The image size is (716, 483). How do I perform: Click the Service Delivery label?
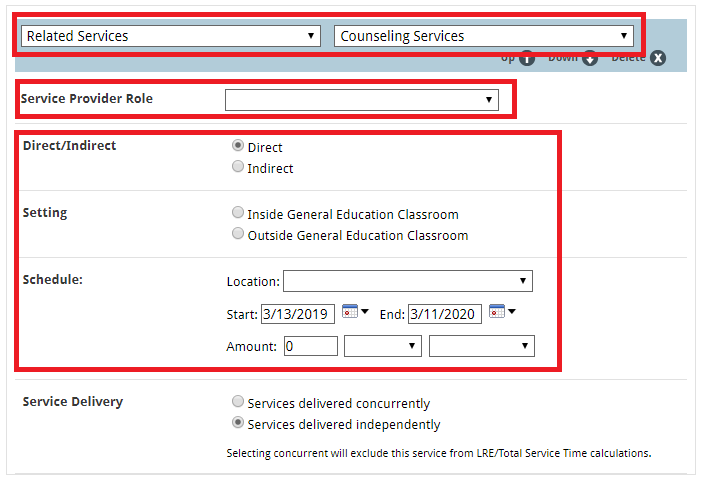pyautogui.click(x=73, y=402)
